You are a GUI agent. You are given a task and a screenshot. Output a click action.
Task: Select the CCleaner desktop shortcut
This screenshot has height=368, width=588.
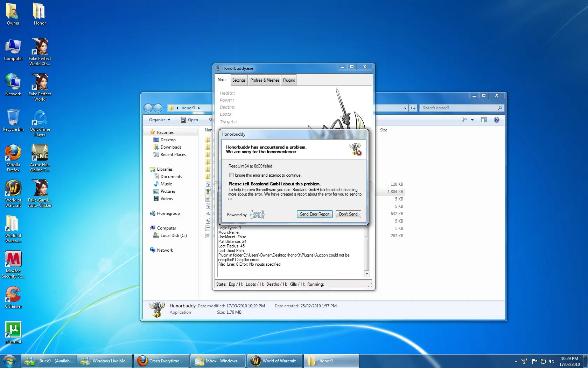pyautogui.click(x=13, y=297)
